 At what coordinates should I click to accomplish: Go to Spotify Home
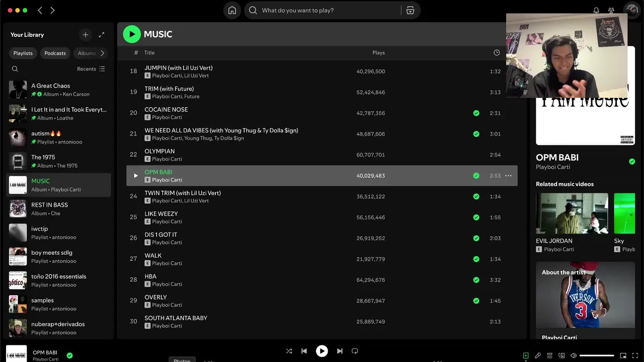click(x=232, y=10)
